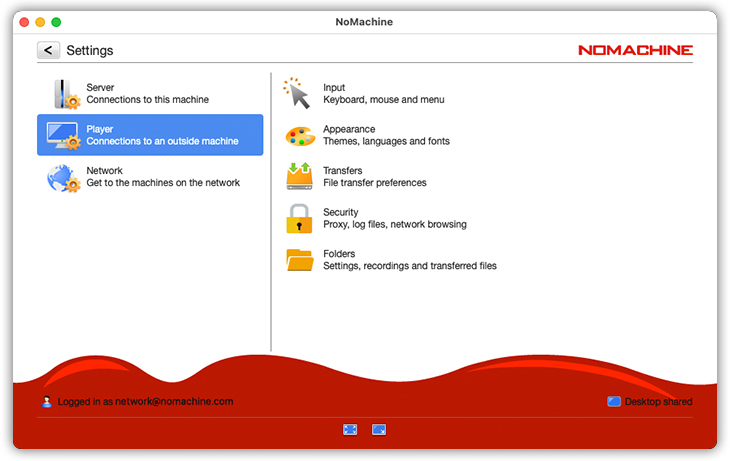Click the NoMachine logo
This screenshot has height=461, width=730.
[635, 50]
